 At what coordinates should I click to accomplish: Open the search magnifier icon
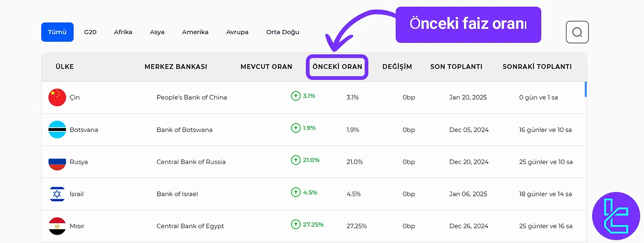tap(577, 32)
